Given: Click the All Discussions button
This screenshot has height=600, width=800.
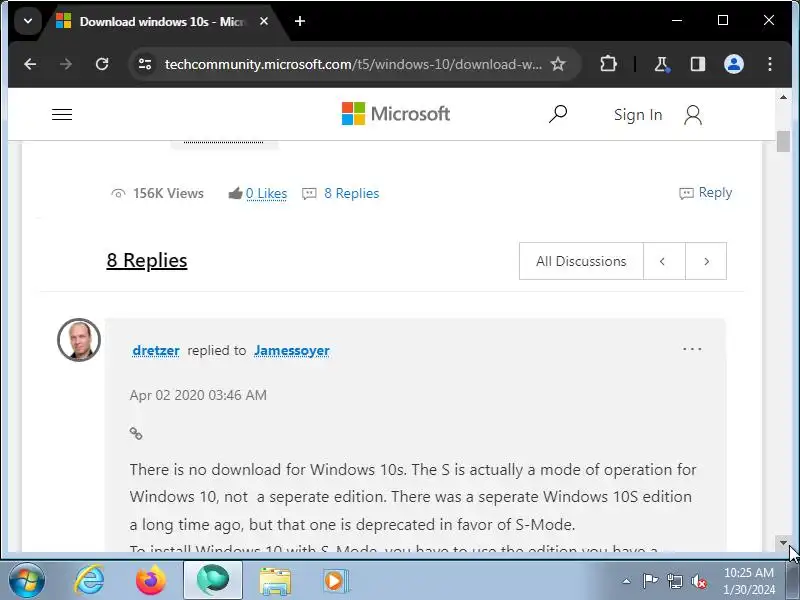Looking at the screenshot, I should [x=581, y=261].
